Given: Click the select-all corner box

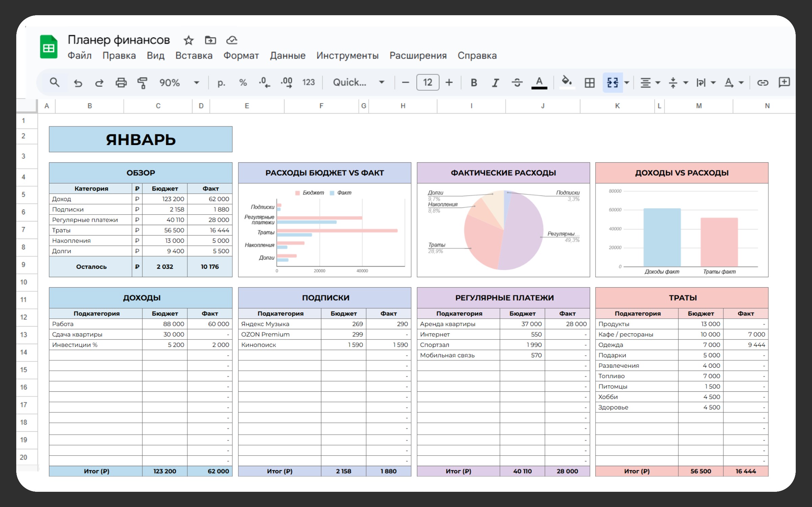Looking at the screenshot, I should 26,106.
